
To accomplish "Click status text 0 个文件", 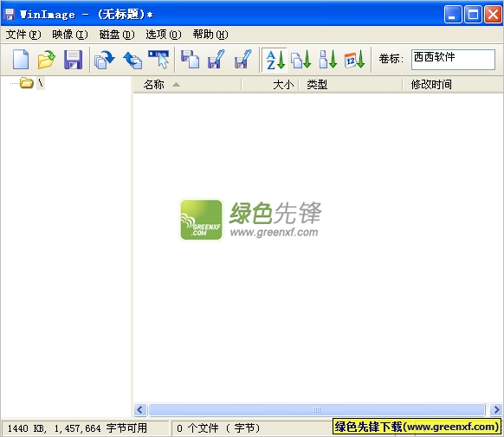I will pyautogui.click(x=218, y=428).
